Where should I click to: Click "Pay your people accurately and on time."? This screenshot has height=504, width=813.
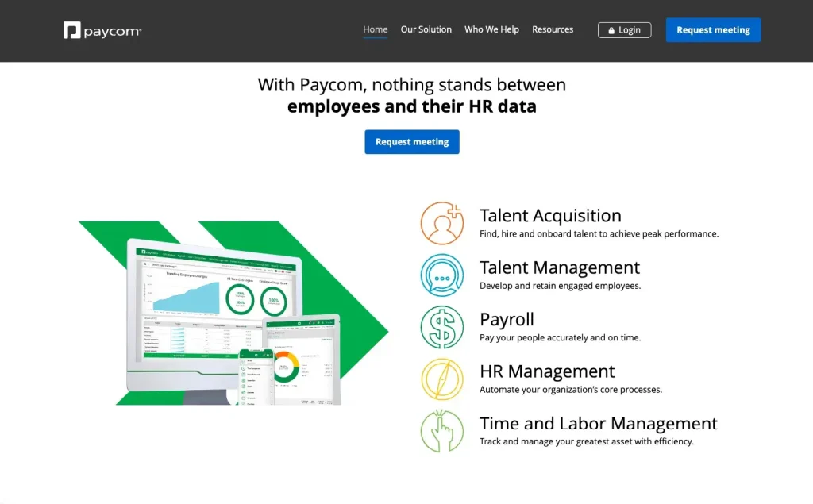coord(560,337)
